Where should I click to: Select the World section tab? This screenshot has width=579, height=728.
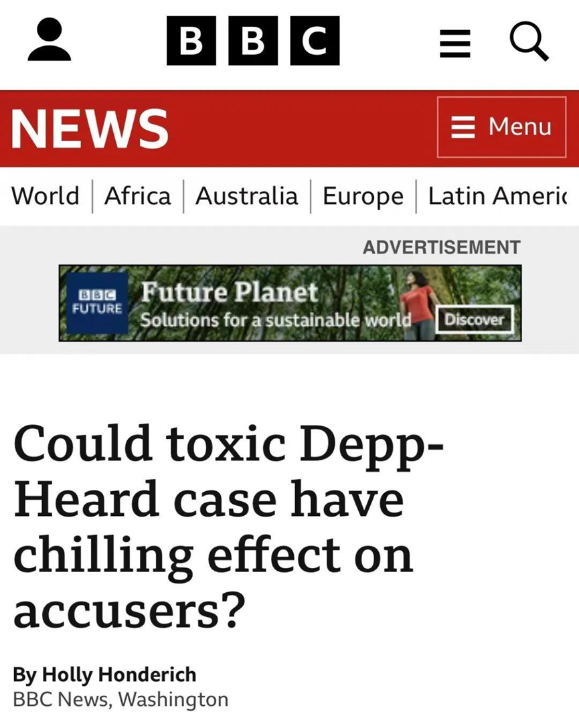[x=45, y=195]
